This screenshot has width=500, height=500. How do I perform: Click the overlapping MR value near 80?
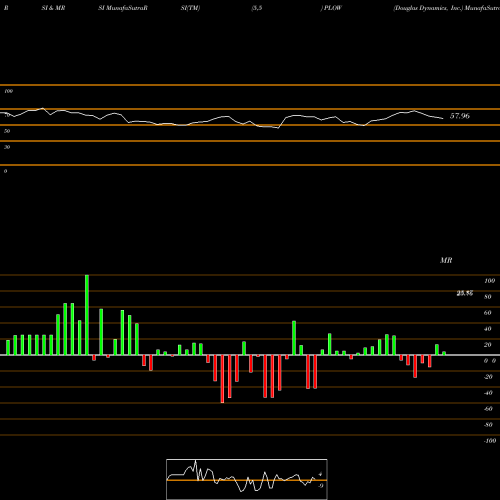pos(465,293)
